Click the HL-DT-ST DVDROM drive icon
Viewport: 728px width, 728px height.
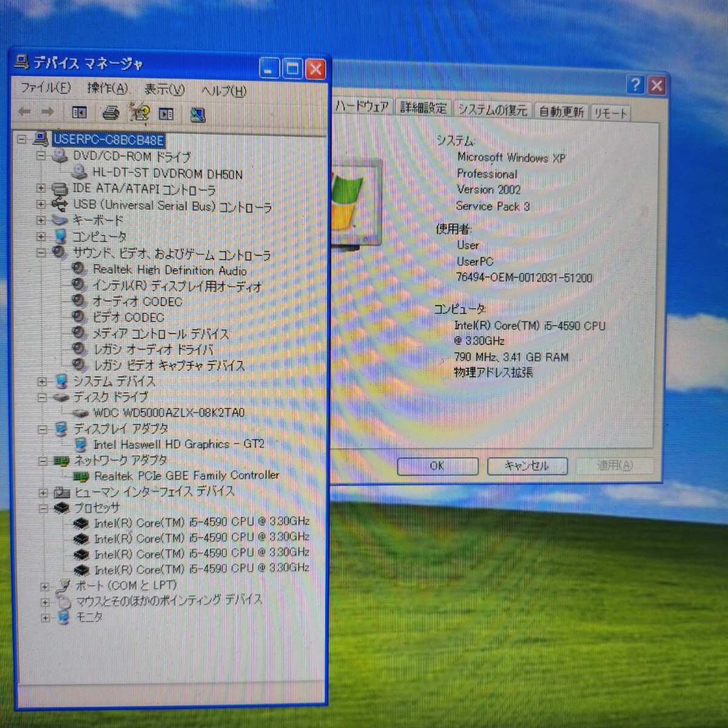[79, 174]
